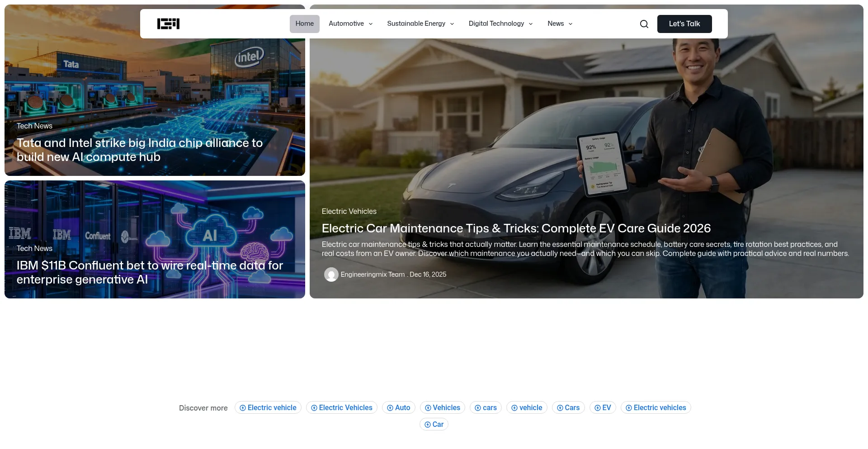
Task: Click the plus icon on EV tag
Action: point(597,408)
